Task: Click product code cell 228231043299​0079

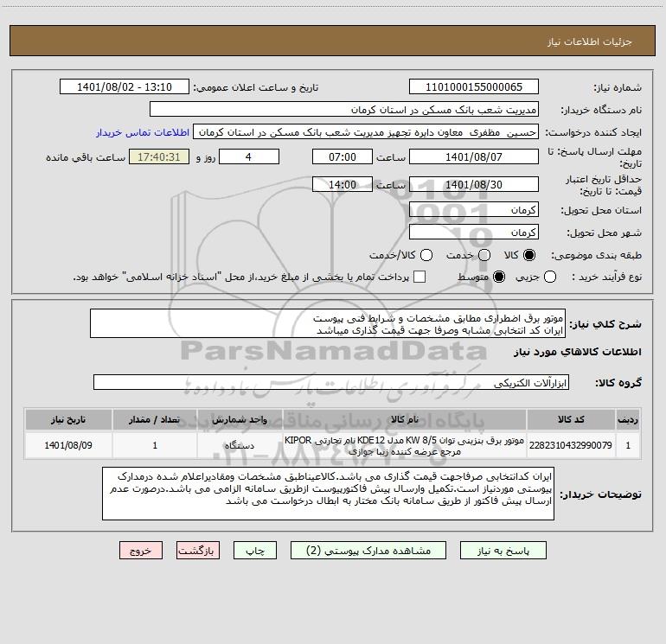Action: click(571, 445)
